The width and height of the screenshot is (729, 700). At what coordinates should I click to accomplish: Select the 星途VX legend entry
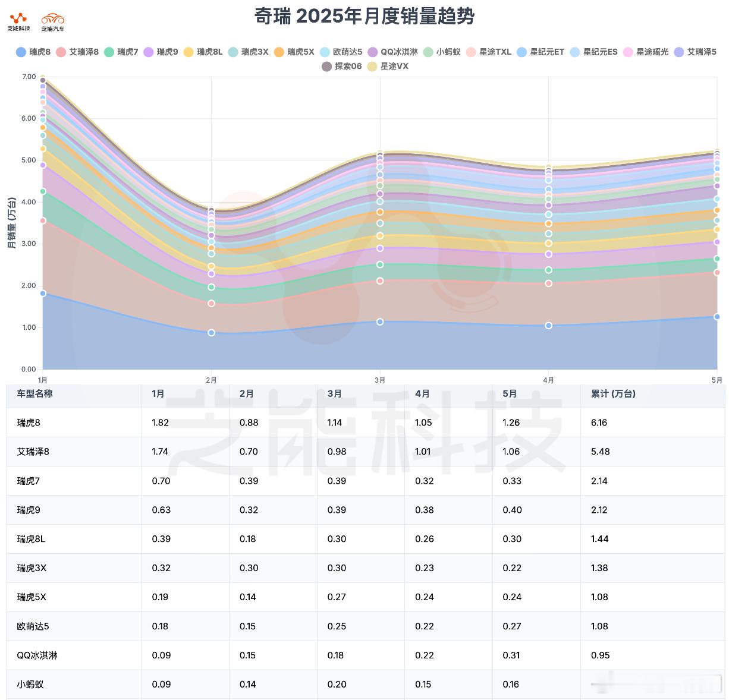388,67
